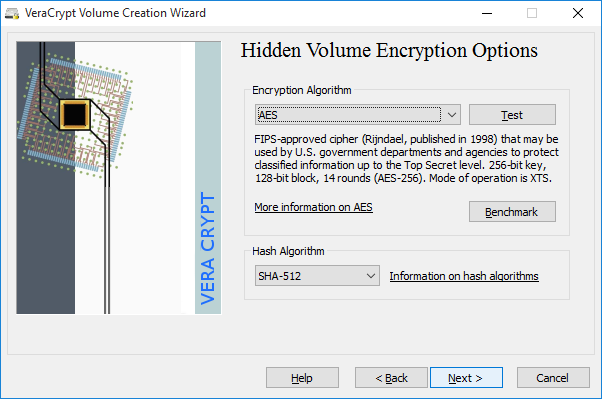Click the Test button
Screen dimensions: 602x399
click(512, 115)
